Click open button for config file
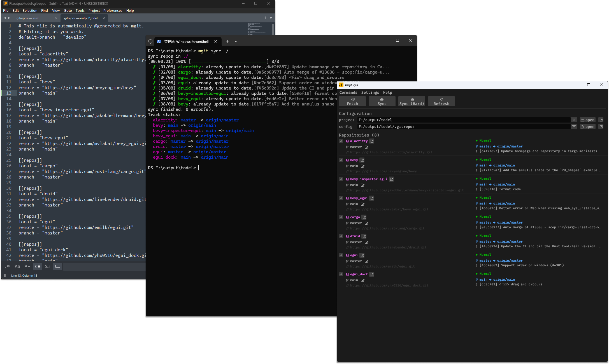Screen dimensions: 609x364 pyautogui.click(x=588, y=127)
